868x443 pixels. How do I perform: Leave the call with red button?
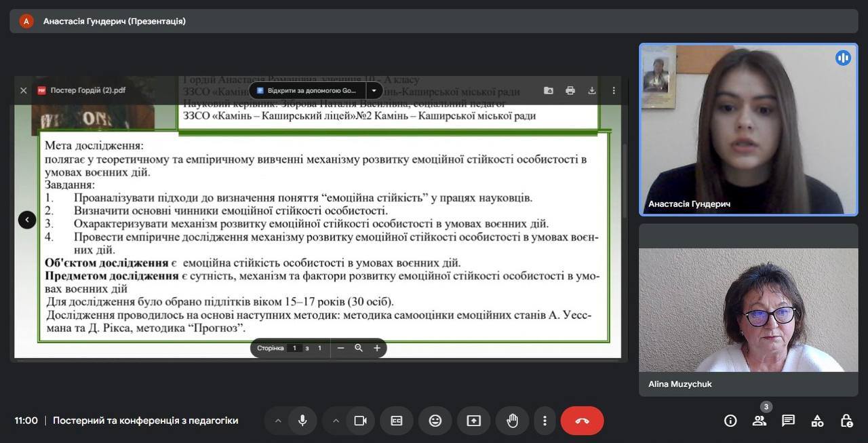(582, 421)
